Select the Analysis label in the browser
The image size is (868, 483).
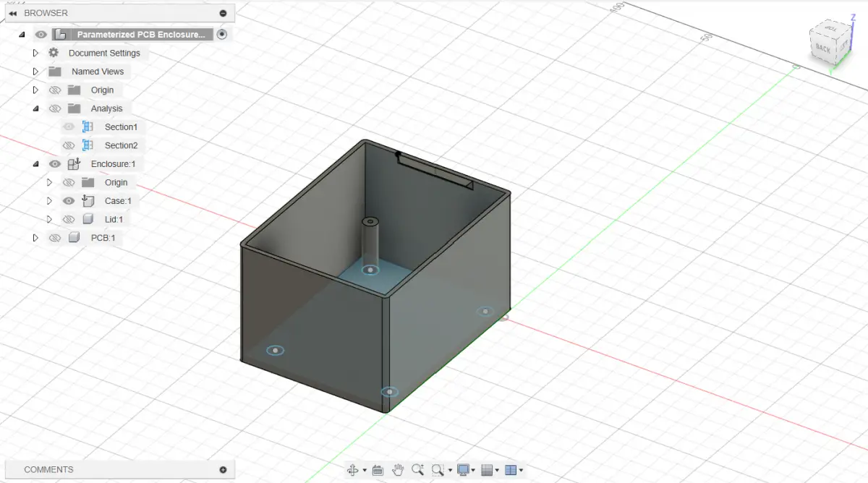pyautogui.click(x=107, y=108)
